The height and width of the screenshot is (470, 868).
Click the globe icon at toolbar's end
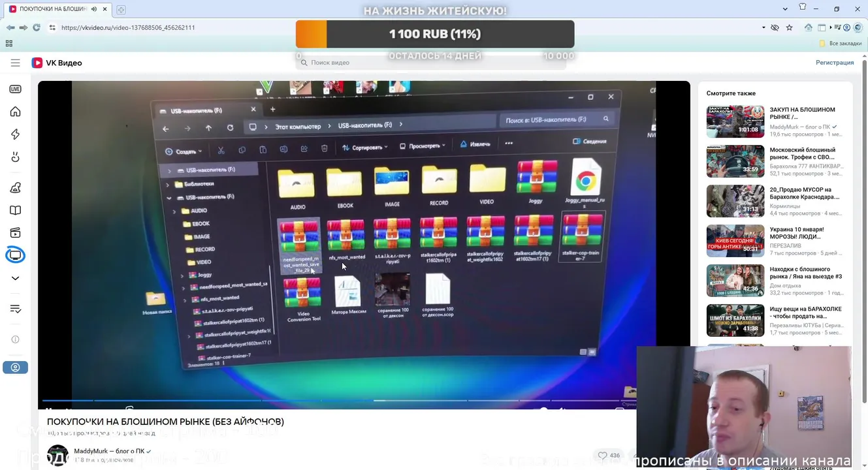pyautogui.click(x=858, y=27)
